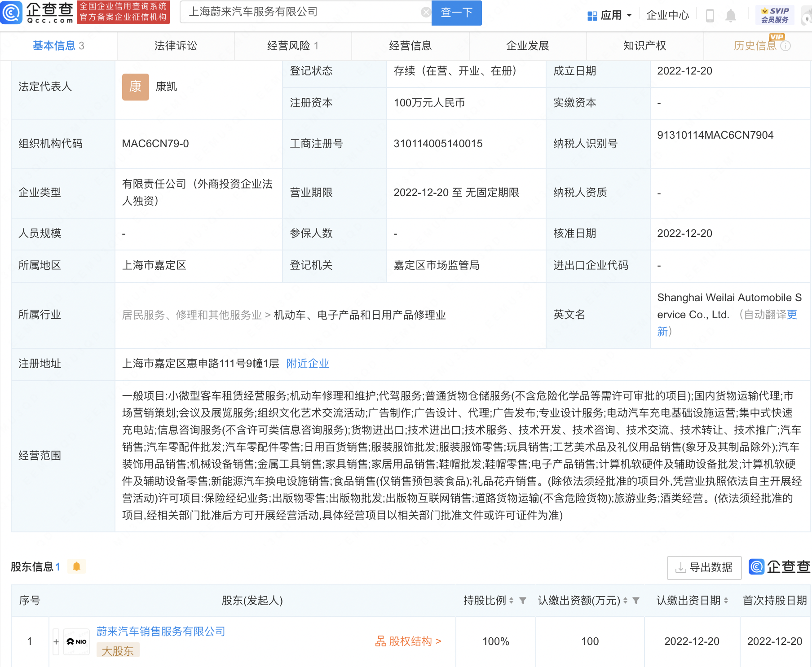
Task: Click business term 2022-12-20 至 无固定期限
Action: click(x=456, y=193)
